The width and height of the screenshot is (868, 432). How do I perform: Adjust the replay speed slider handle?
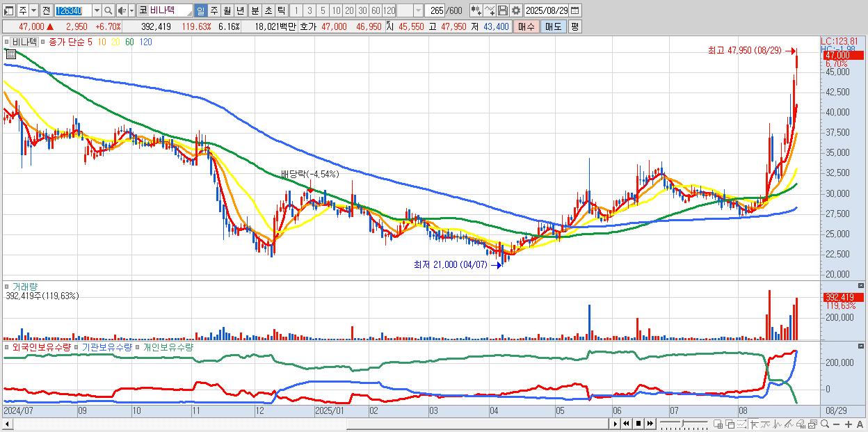click(682, 423)
